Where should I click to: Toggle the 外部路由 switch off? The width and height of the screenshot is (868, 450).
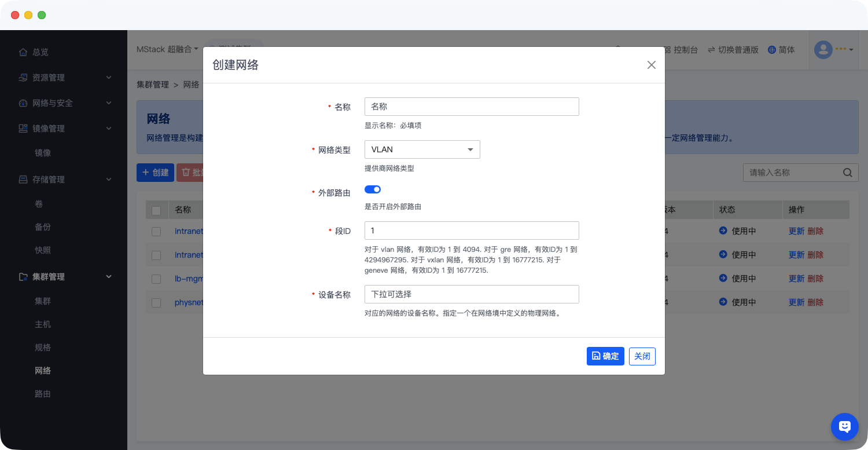tap(373, 189)
